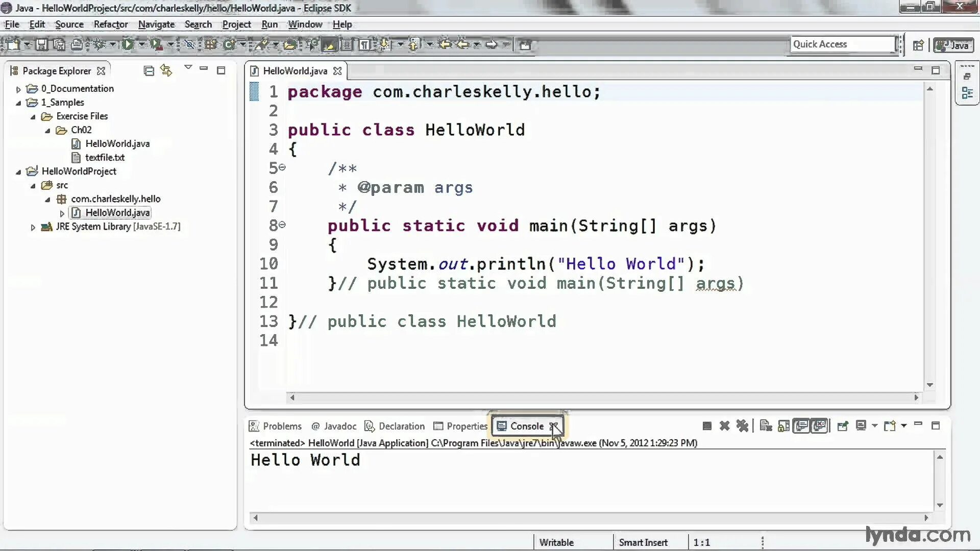Click the Quick Access search field

[x=842, y=44]
